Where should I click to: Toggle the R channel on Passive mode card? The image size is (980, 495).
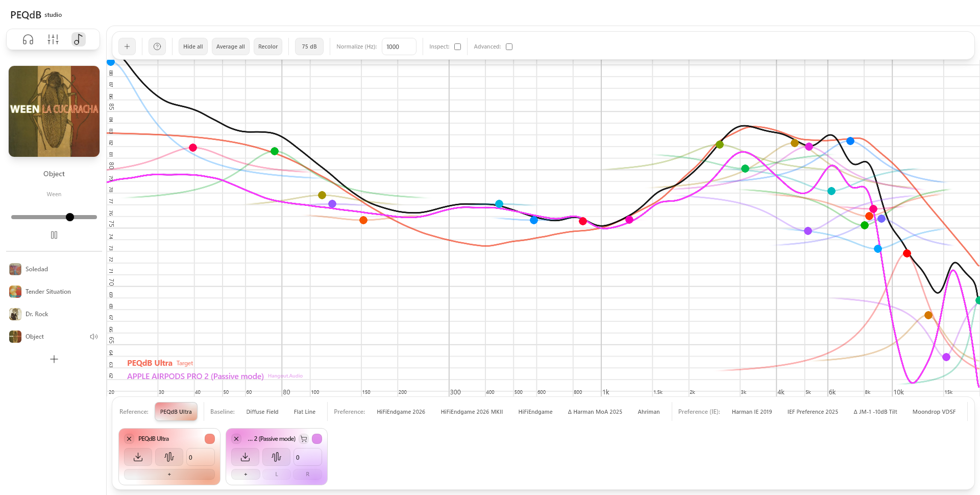(307, 474)
